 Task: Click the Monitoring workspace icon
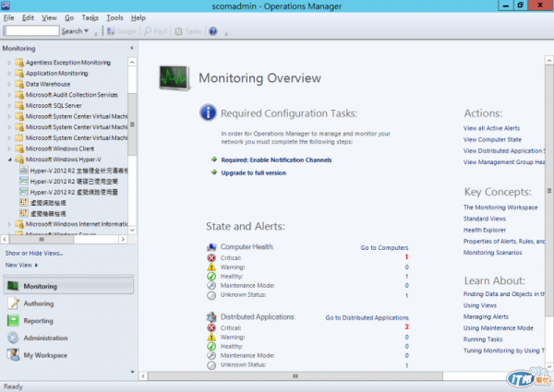13,286
